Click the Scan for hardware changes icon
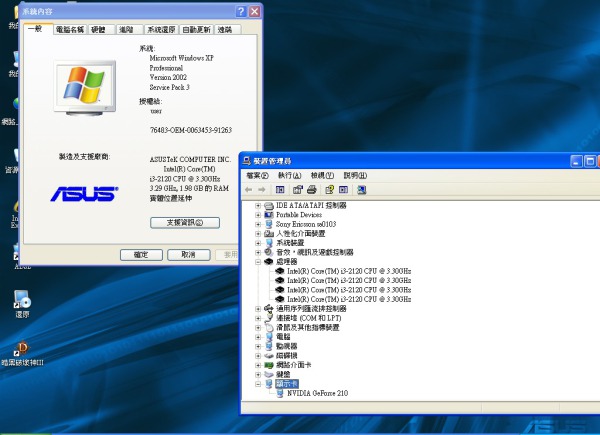The width and height of the screenshot is (600, 435). pos(362,189)
